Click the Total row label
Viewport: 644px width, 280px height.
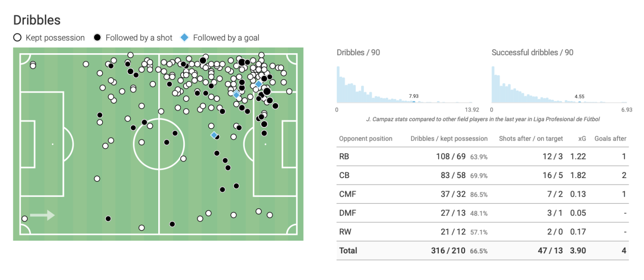348,251
